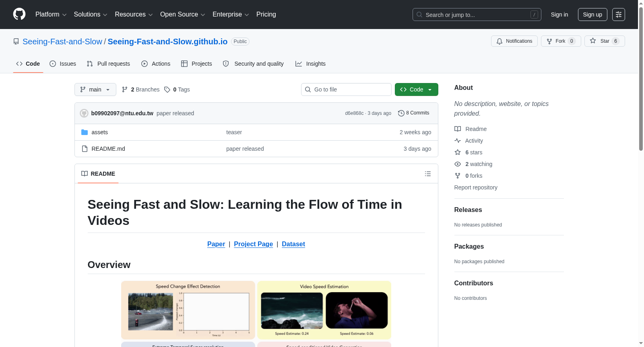The height and width of the screenshot is (347, 644).
Task: Open the Actions tab
Action: pyautogui.click(x=156, y=64)
